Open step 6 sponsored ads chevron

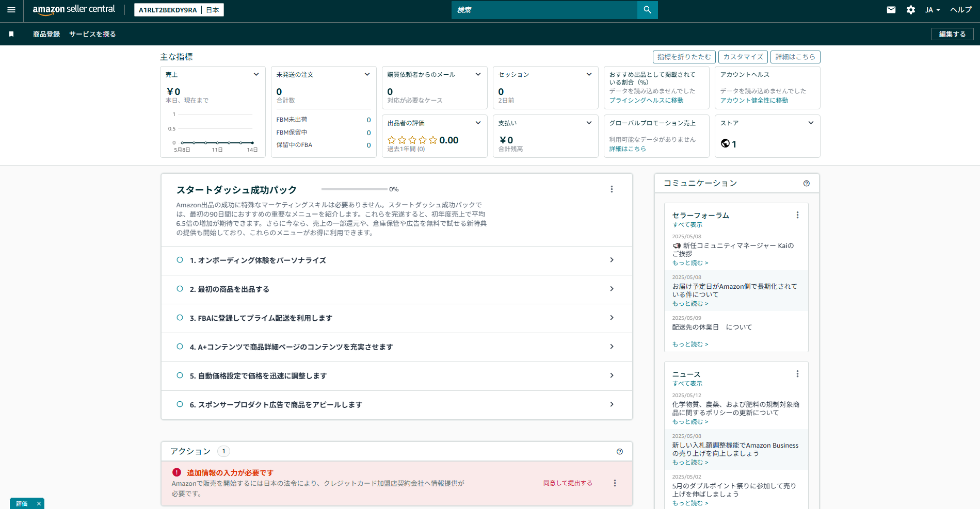click(x=612, y=404)
